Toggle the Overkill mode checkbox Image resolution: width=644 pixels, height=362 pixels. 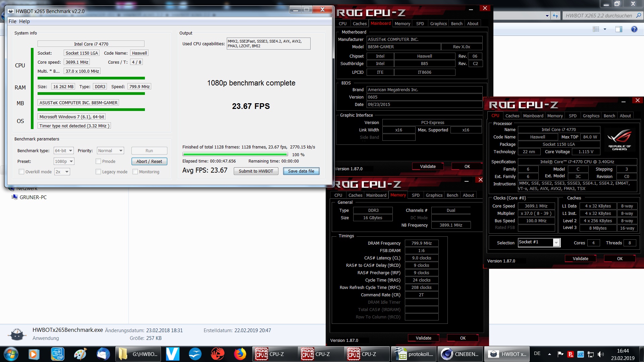pos(21,172)
